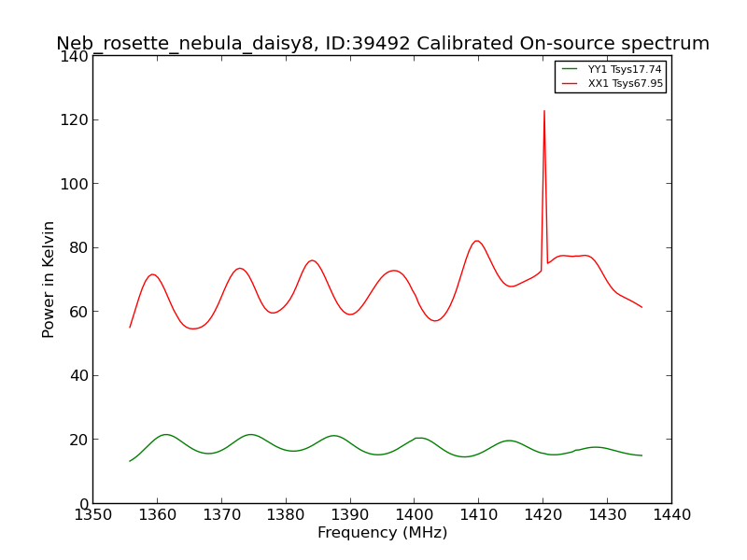Image resolution: width=747 pixels, height=560 pixels.
Task: Click y-axis tick label 20
Action: click(79, 440)
